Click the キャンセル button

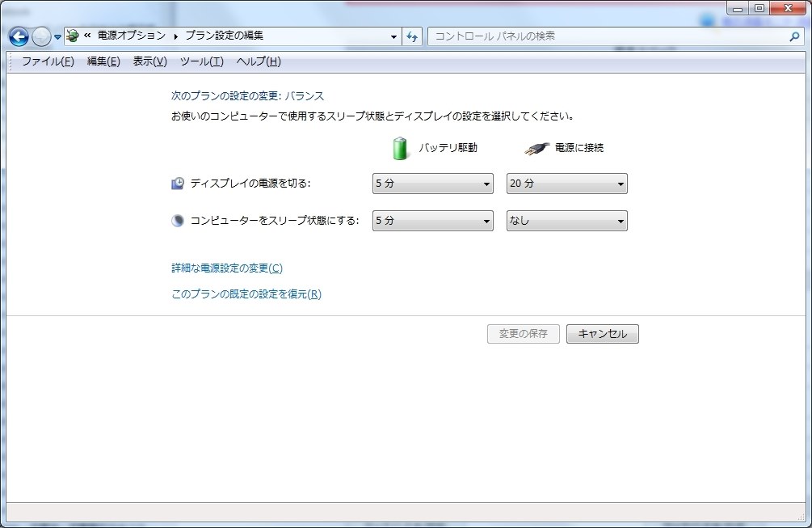[602, 334]
